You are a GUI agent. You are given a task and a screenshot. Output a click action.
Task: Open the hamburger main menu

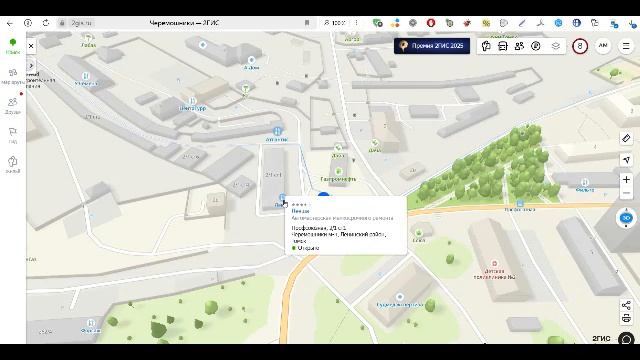tap(626, 46)
